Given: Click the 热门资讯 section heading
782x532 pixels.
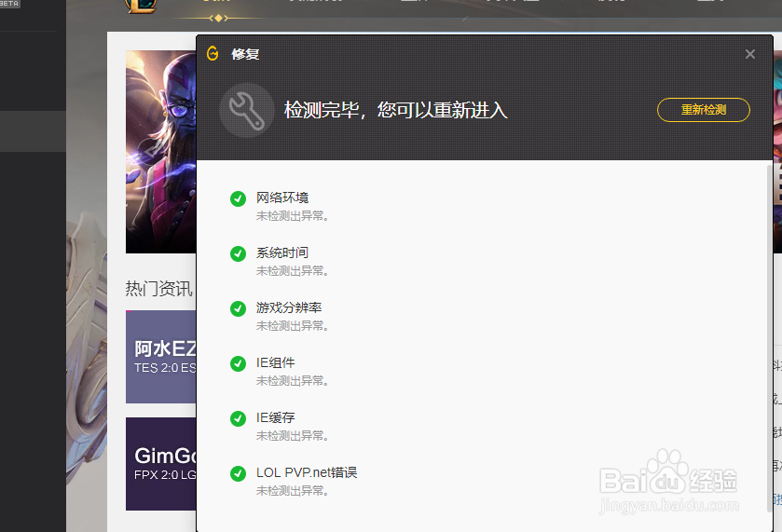Looking at the screenshot, I should (x=158, y=288).
